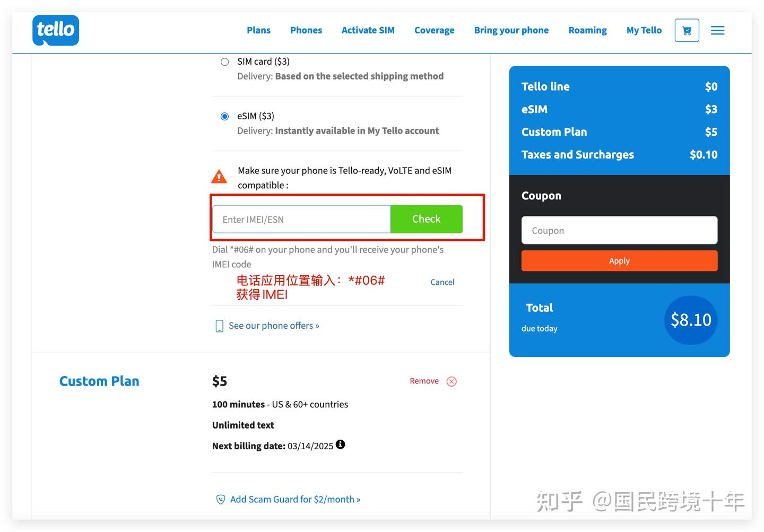Image resolution: width=764 pixels, height=532 pixels.
Task: Apply the coupon code
Action: [x=619, y=261]
